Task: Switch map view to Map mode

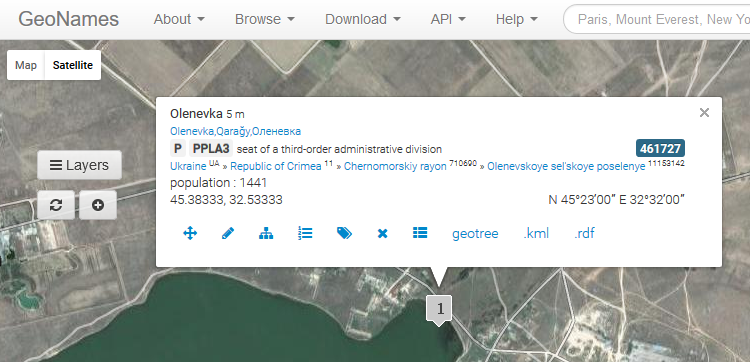Action: click(26, 65)
